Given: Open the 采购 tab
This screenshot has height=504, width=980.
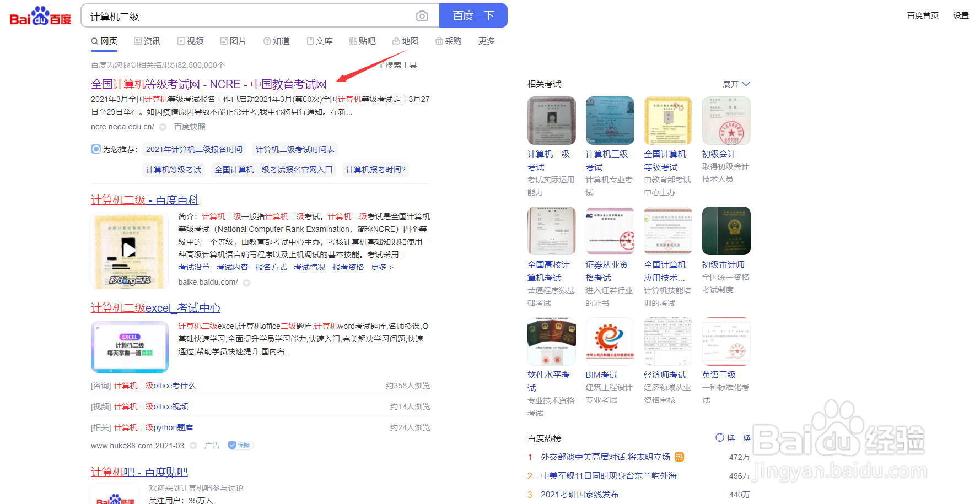Looking at the screenshot, I should point(448,41).
